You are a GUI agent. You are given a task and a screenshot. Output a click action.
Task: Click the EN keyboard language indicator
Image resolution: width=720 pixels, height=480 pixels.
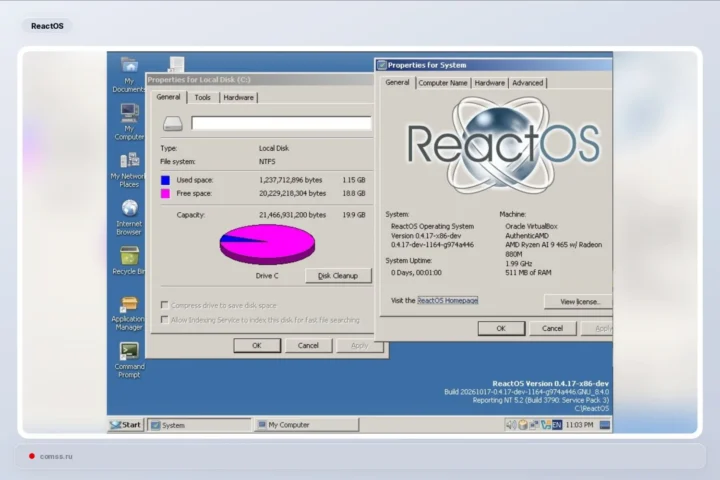tap(557, 425)
